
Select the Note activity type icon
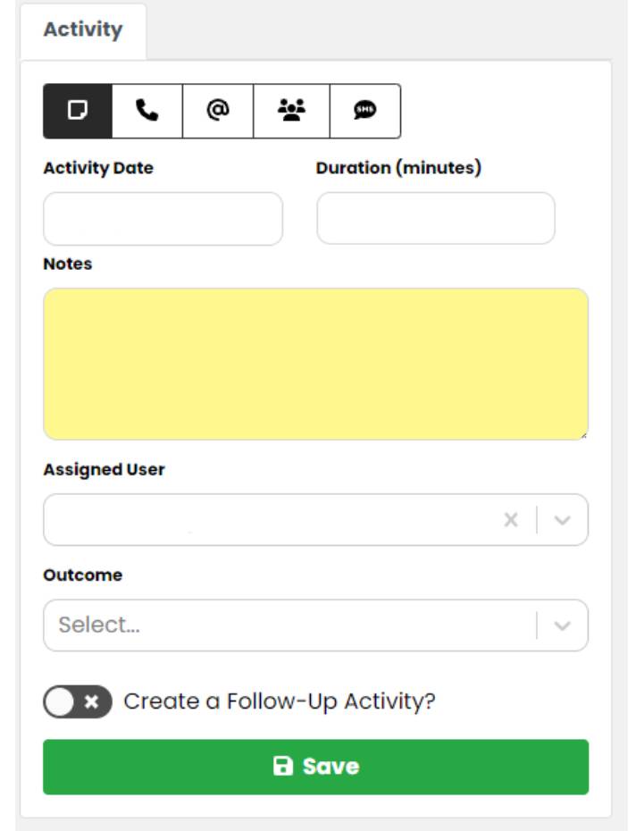pyautogui.click(x=78, y=111)
